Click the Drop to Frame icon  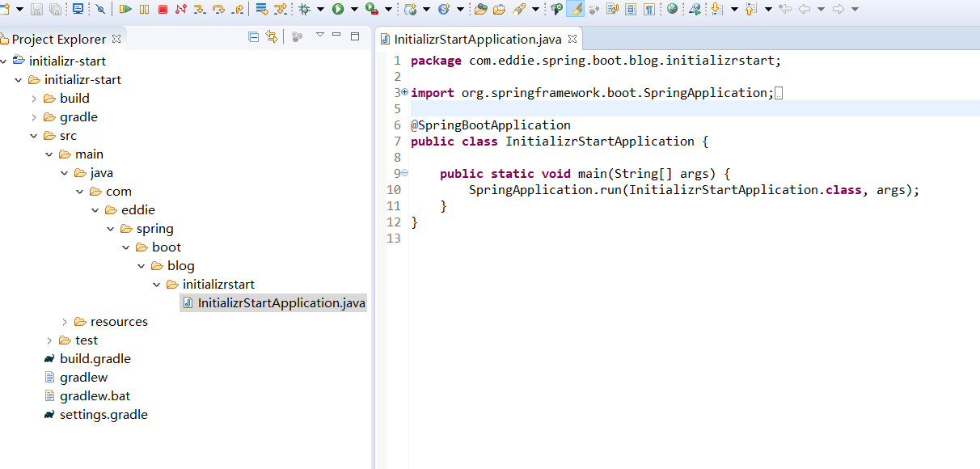point(262,9)
